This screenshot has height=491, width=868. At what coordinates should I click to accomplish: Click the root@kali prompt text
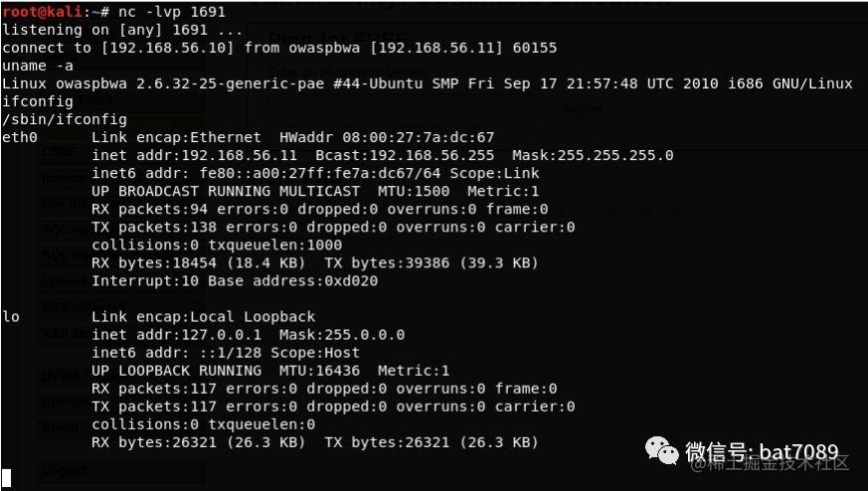tap(42, 12)
